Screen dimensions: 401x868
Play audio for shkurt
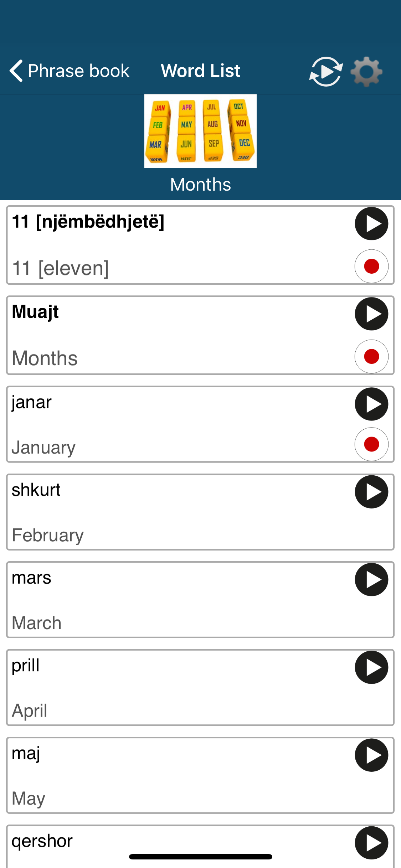(371, 492)
